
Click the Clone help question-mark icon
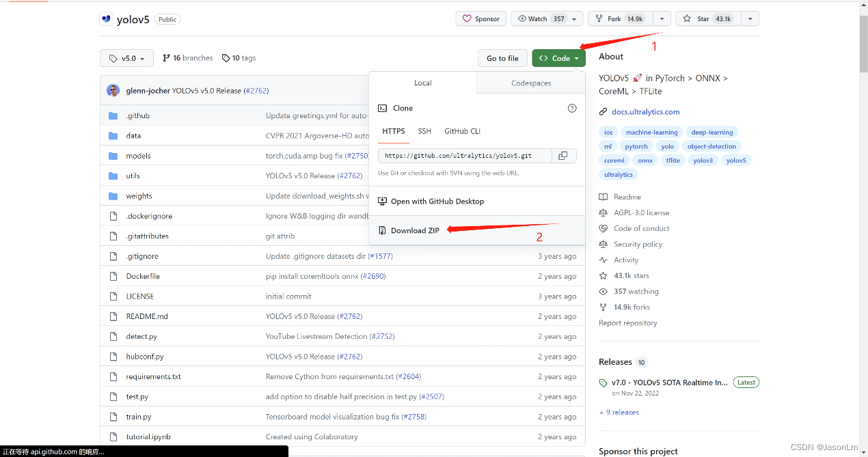572,108
